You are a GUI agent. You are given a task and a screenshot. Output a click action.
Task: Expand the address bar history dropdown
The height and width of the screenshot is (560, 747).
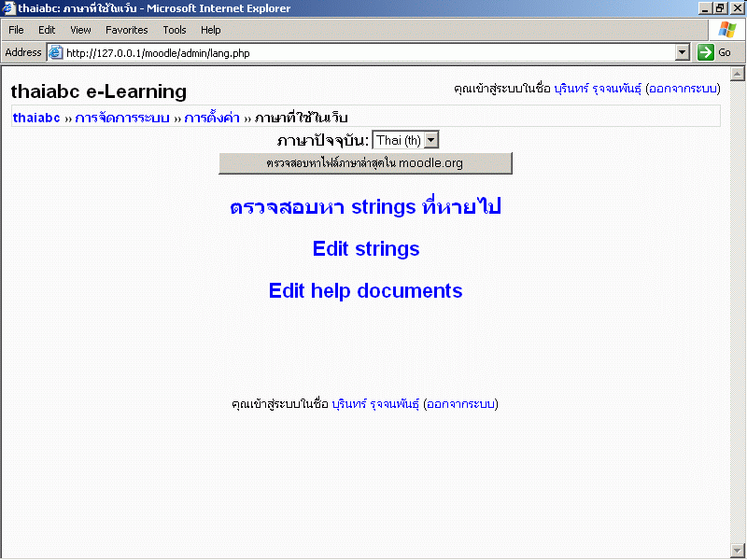coord(682,53)
